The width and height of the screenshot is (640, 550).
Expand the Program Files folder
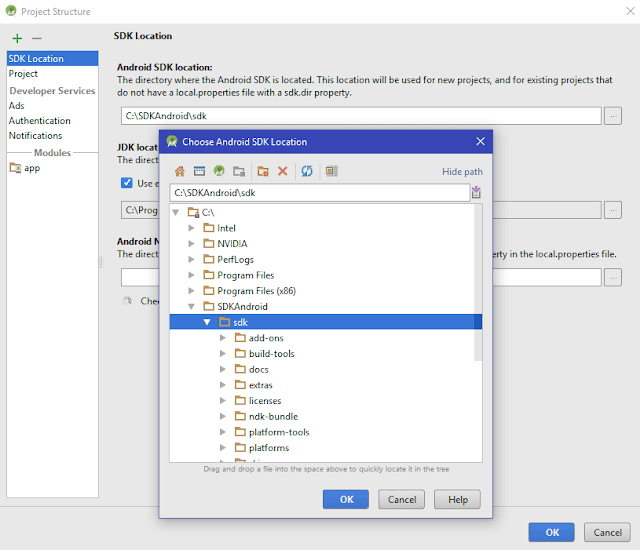[x=191, y=275]
